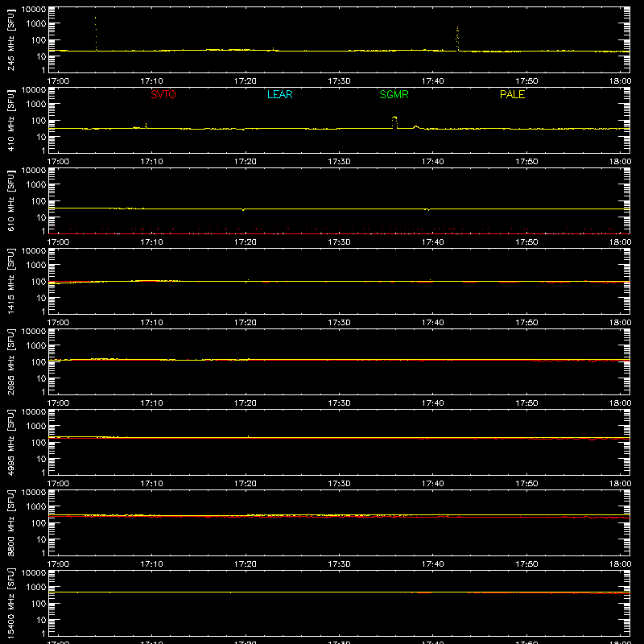Click the 10000 y-axis label of 245 MHz plot
Viewport: 644px width, 644px height.
pyautogui.click(x=34, y=10)
